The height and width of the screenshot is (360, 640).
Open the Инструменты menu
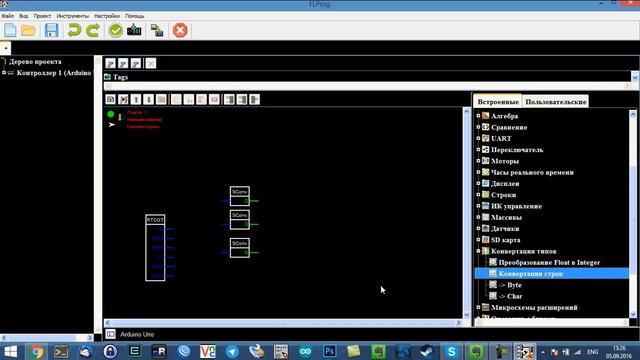point(73,16)
